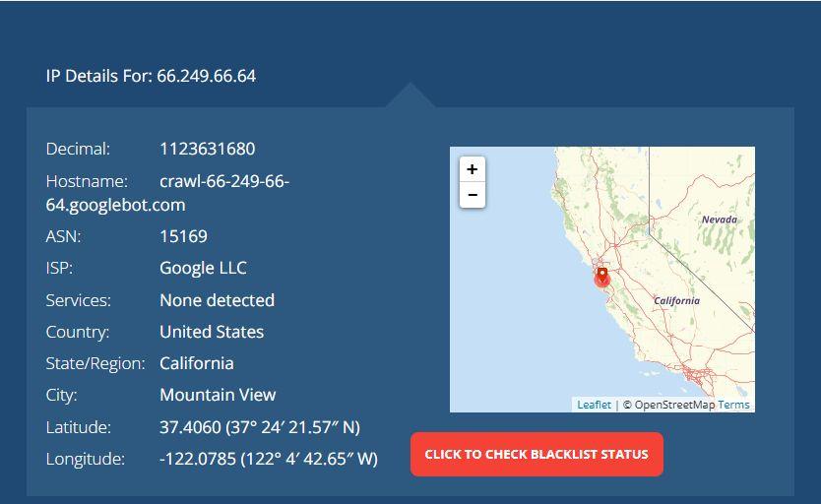Viewport: 821px width, 504px height.
Task: Click the googlebot.com hostname value
Action: click(115, 205)
